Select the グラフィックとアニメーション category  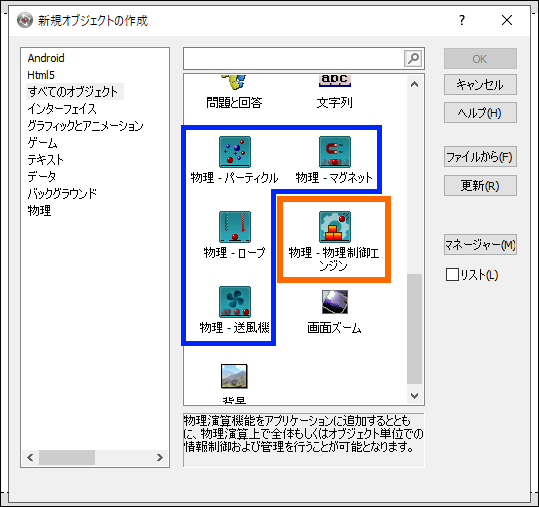click(85, 126)
